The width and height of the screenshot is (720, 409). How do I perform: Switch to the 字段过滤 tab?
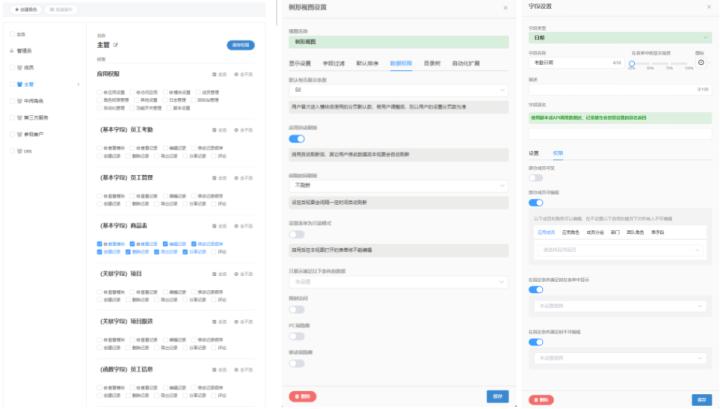334,63
